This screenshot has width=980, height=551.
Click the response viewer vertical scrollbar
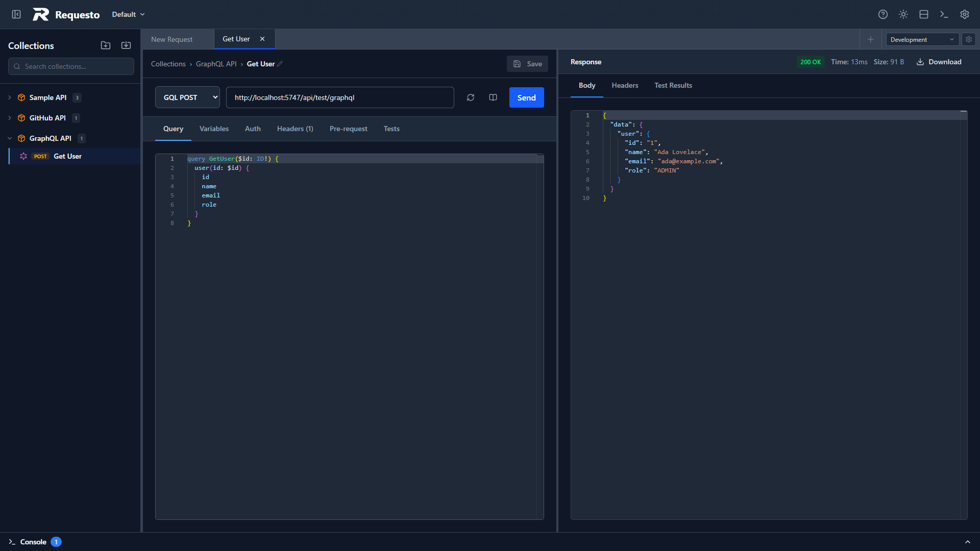point(964,315)
